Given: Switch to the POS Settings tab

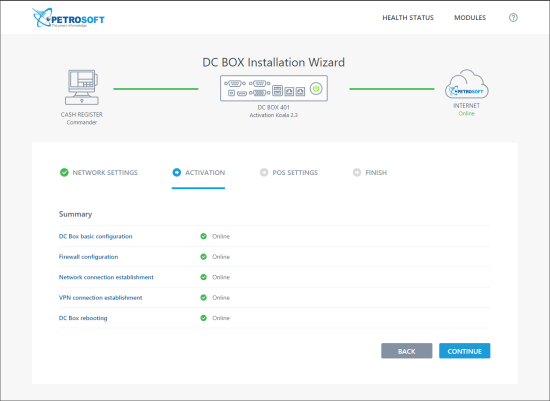Looking at the screenshot, I should click(x=289, y=172).
